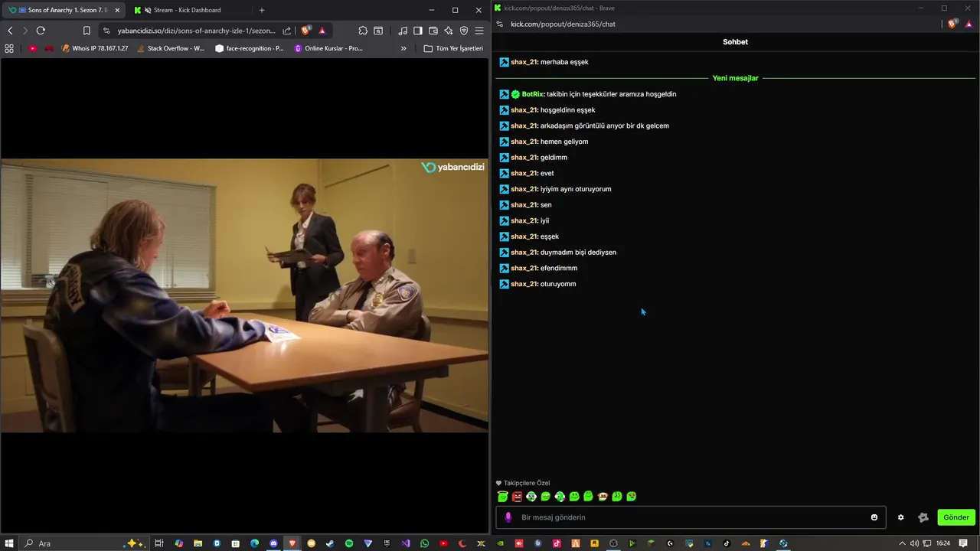This screenshot has width=980, height=551.
Task: Open Task View on the taskbar
Action: (x=159, y=543)
